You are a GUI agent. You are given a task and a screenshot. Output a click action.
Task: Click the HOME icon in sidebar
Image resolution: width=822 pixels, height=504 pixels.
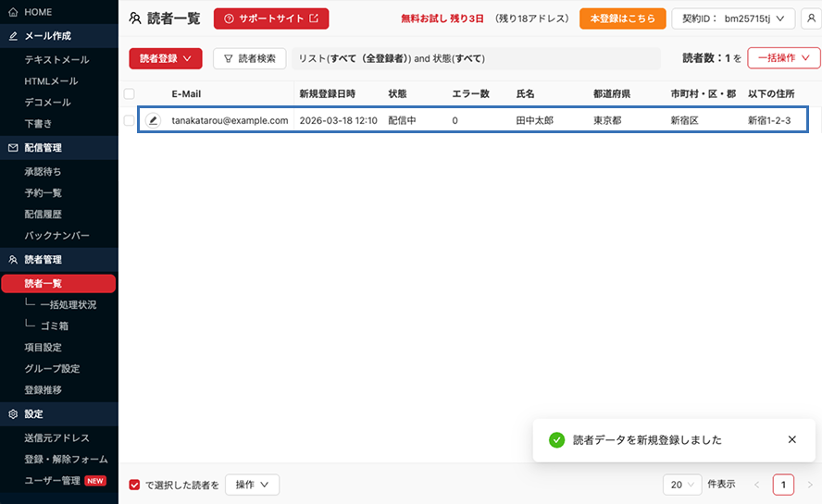click(13, 12)
